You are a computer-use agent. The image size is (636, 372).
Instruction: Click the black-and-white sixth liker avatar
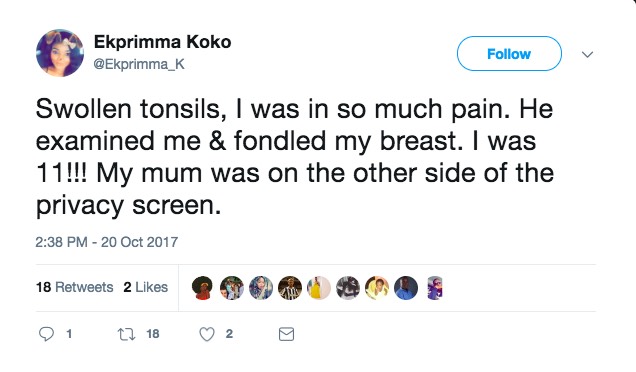pyautogui.click(x=348, y=288)
